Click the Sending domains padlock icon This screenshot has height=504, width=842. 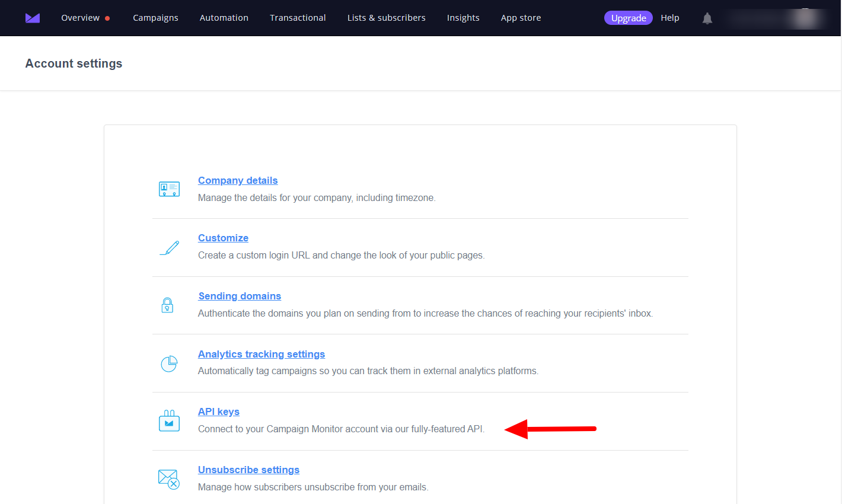pos(167,305)
